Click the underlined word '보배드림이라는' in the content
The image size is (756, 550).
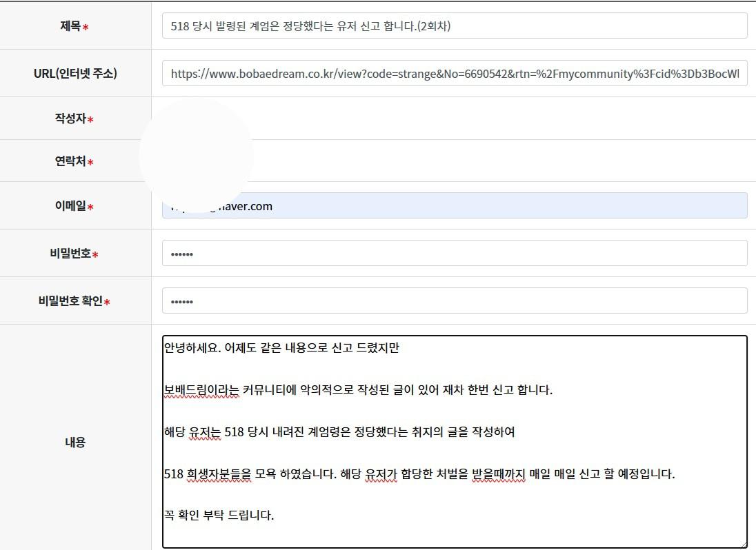201,389
